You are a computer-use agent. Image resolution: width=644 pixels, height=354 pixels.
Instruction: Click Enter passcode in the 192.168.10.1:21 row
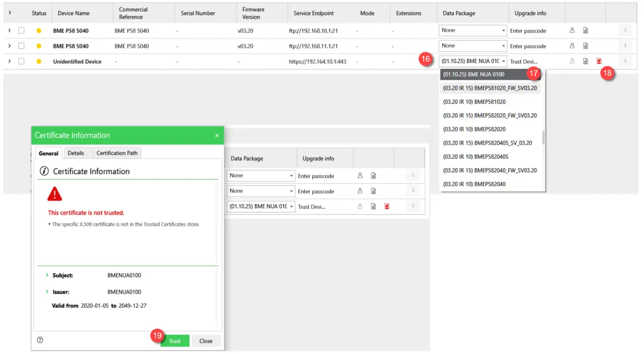tap(528, 31)
